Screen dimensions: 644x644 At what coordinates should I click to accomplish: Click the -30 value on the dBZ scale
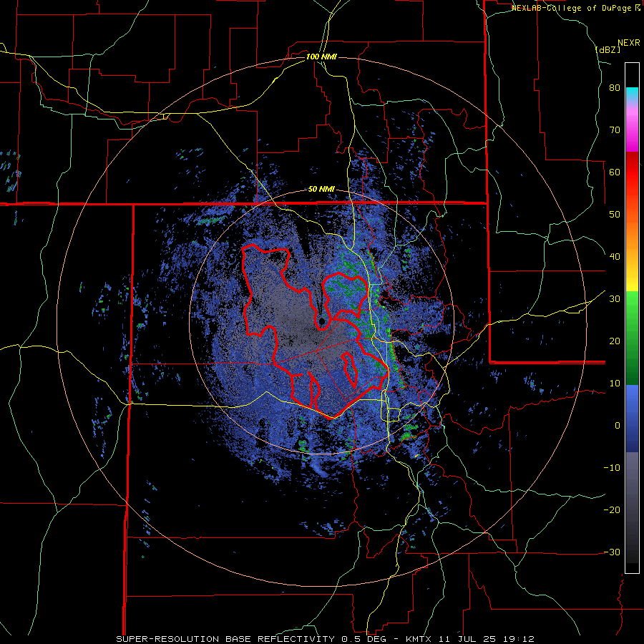612,552
